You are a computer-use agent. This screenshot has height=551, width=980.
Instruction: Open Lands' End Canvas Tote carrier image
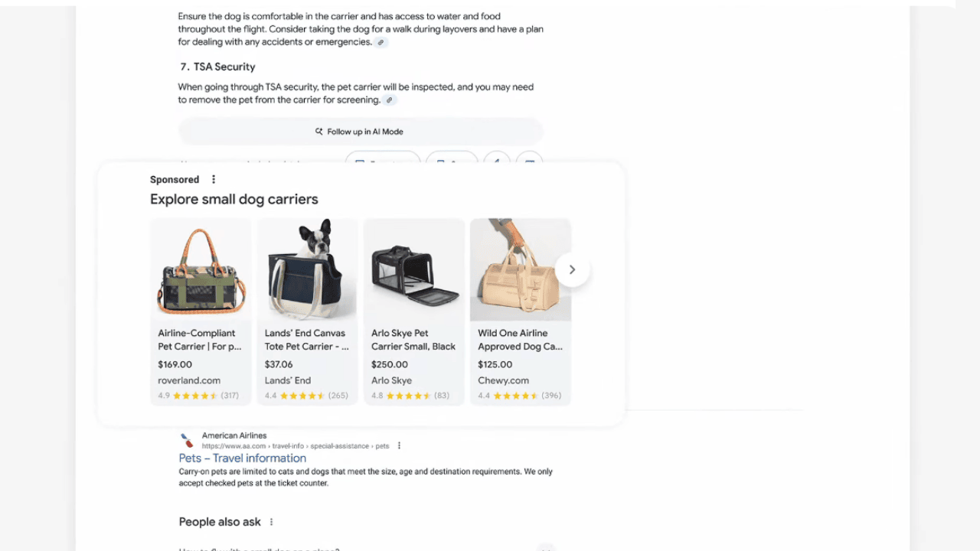tap(307, 269)
